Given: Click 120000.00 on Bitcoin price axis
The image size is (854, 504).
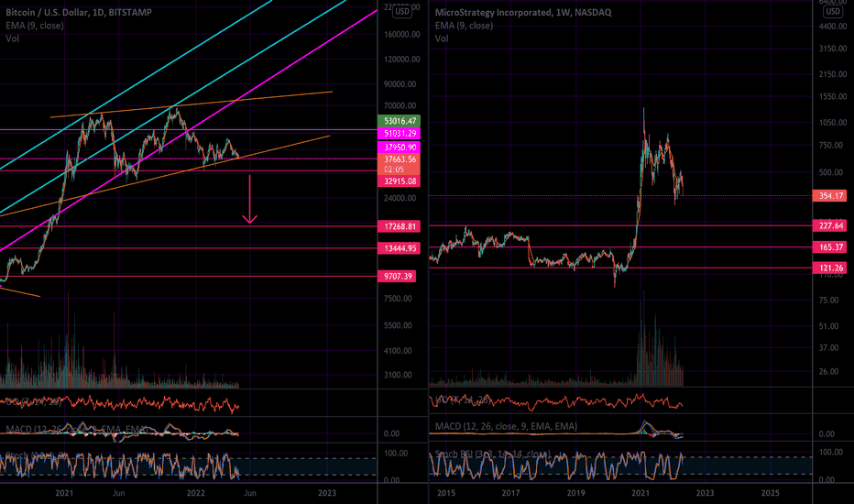Looking at the screenshot, I should click(402, 59).
